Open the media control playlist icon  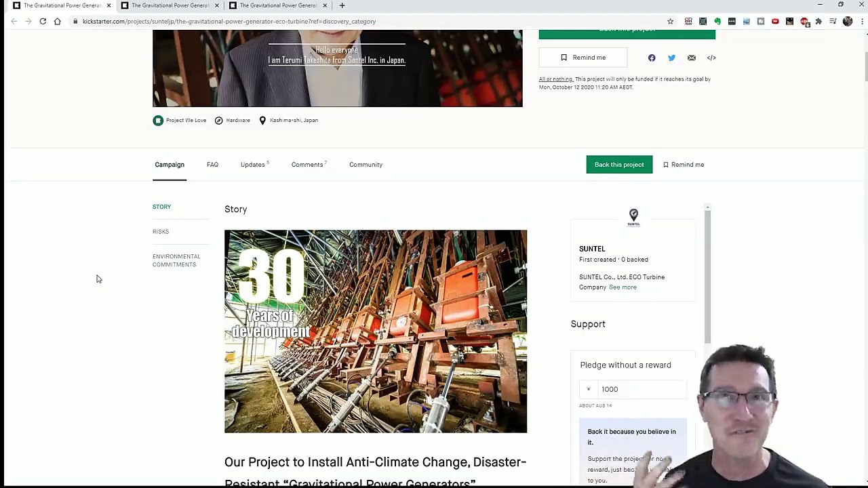(x=833, y=21)
